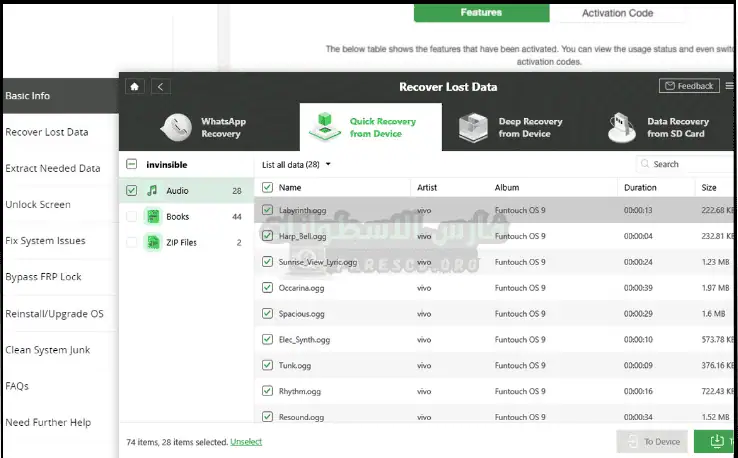Uncheck the Audio category checkbox

click(132, 190)
